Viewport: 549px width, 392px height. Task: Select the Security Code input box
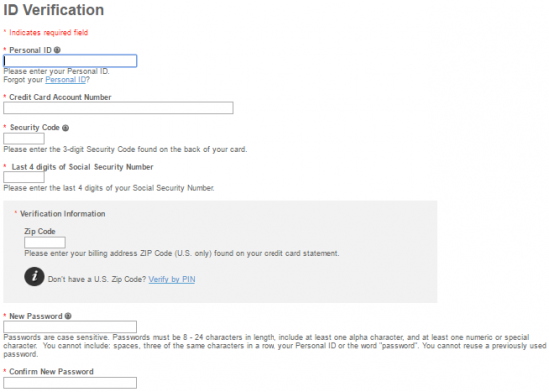(24, 139)
